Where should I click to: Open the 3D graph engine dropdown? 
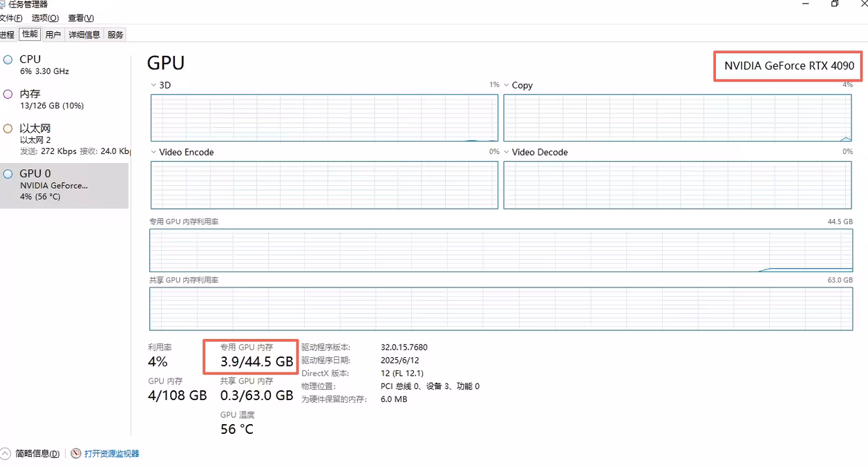click(x=153, y=85)
